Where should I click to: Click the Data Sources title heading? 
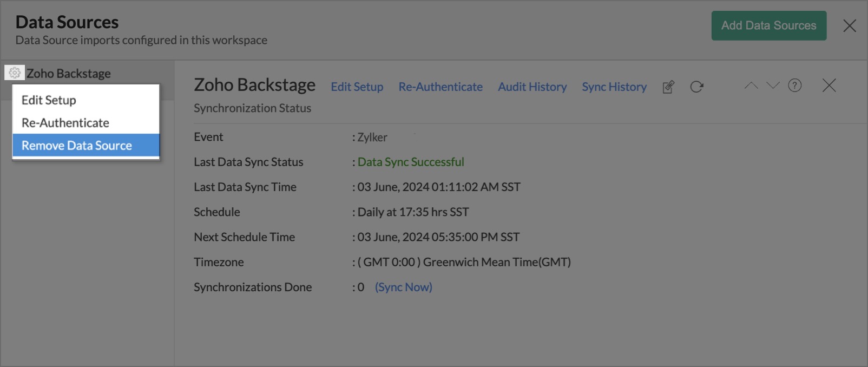pos(67,22)
